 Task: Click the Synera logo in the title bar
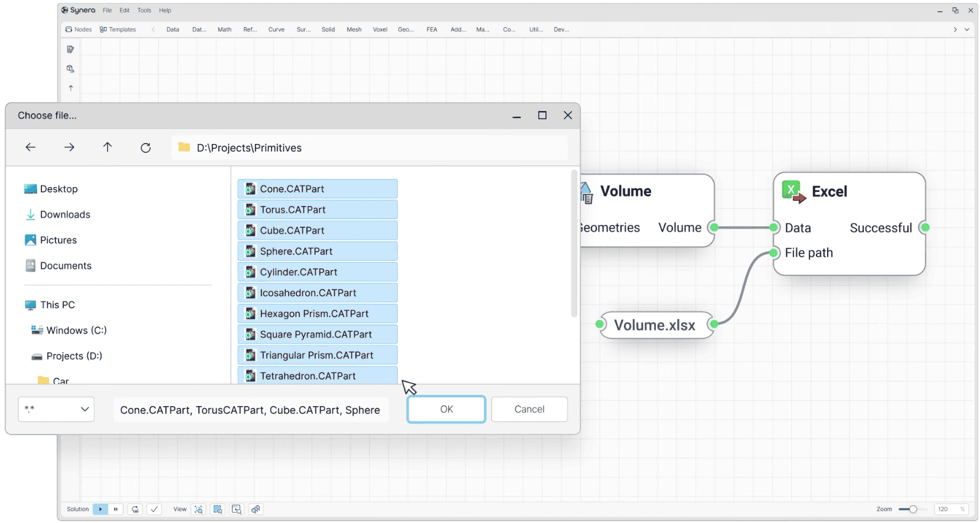point(78,10)
